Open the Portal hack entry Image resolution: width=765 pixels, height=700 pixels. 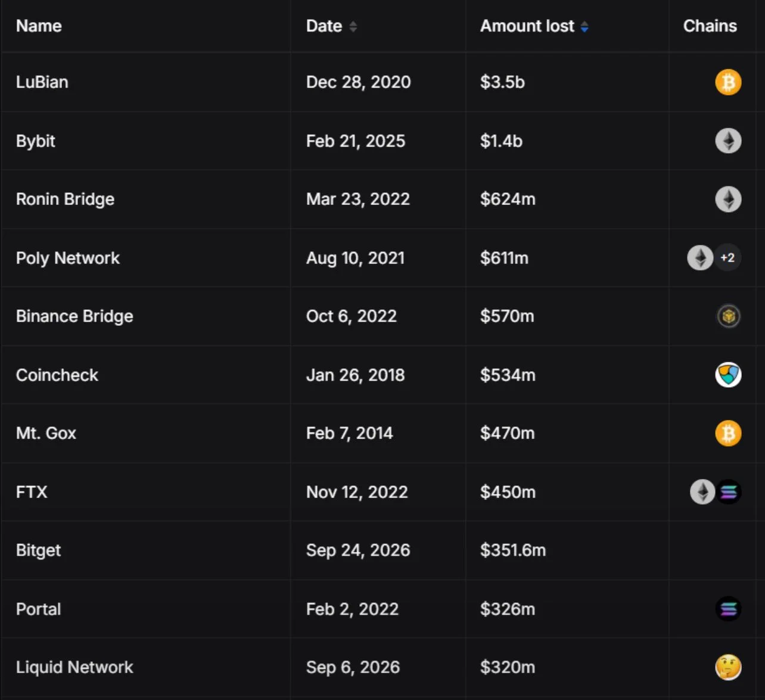click(x=39, y=609)
